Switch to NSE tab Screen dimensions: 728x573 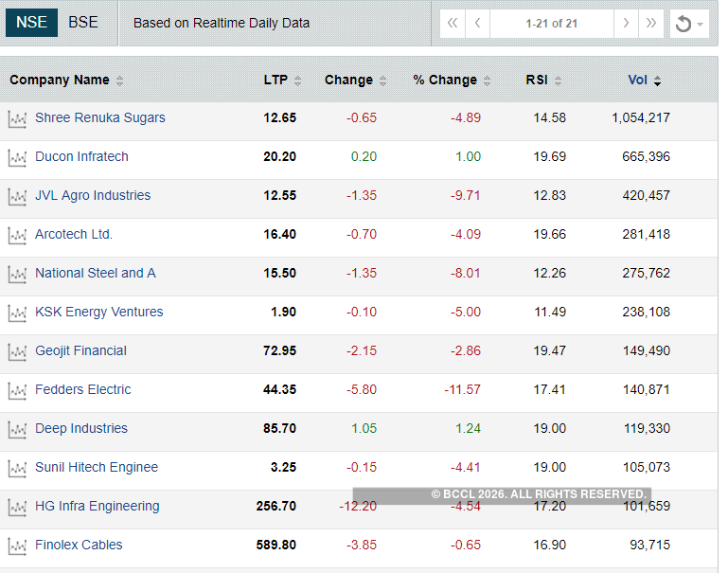tap(31, 23)
